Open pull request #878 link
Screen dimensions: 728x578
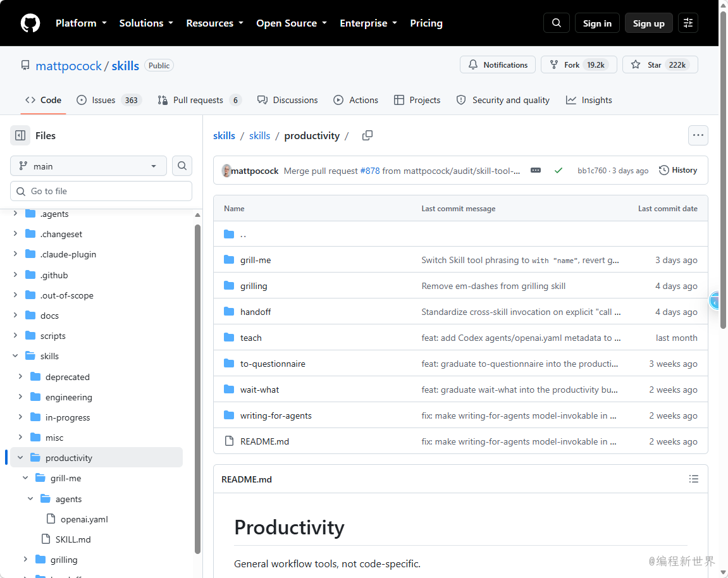pos(370,171)
